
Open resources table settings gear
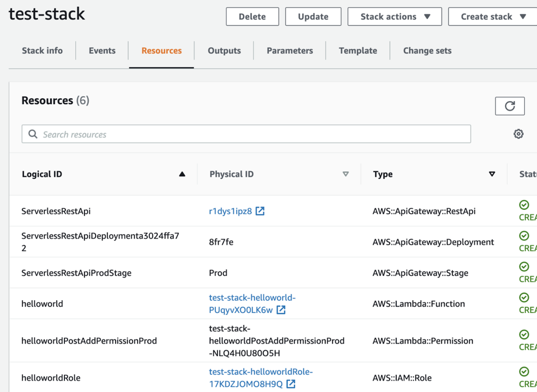coord(519,134)
